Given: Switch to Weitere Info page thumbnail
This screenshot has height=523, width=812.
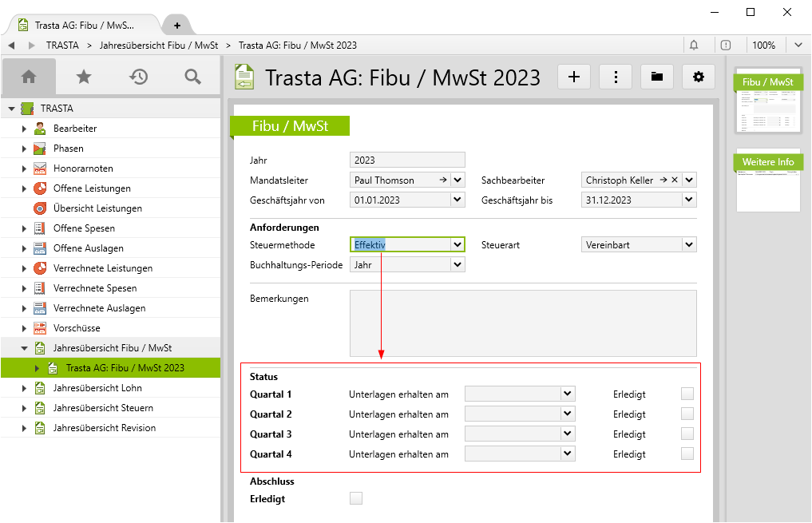Looking at the screenshot, I should coord(767,180).
